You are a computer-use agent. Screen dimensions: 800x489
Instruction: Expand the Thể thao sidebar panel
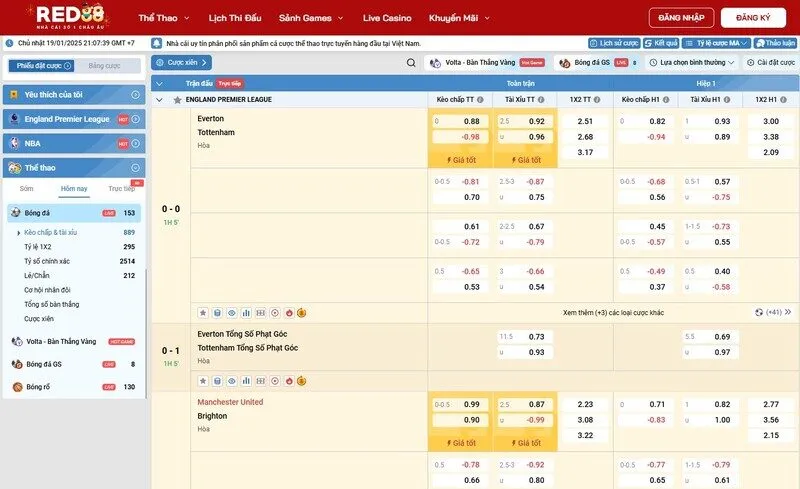point(74,167)
